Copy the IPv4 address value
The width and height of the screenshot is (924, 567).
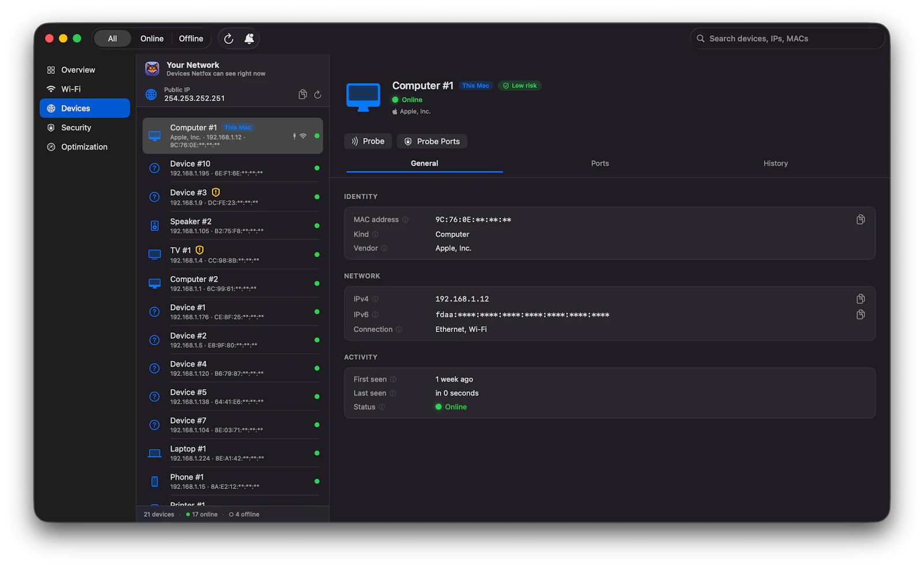860,299
